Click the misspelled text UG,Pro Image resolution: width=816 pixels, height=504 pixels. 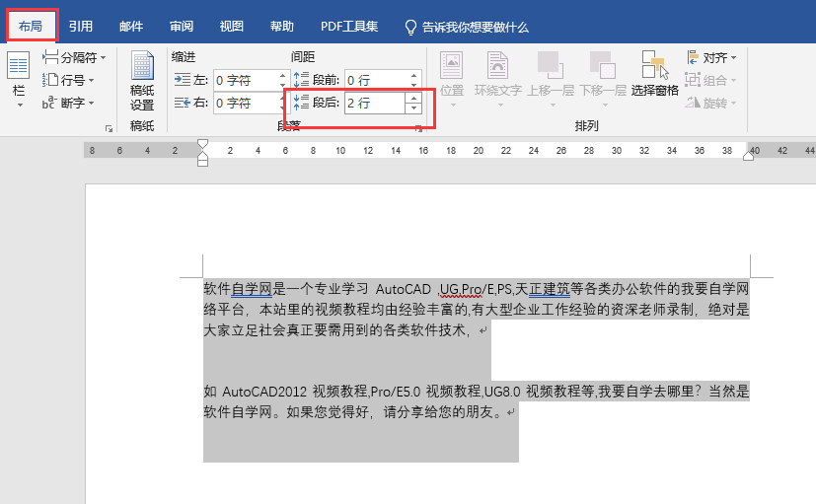point(461,289)
